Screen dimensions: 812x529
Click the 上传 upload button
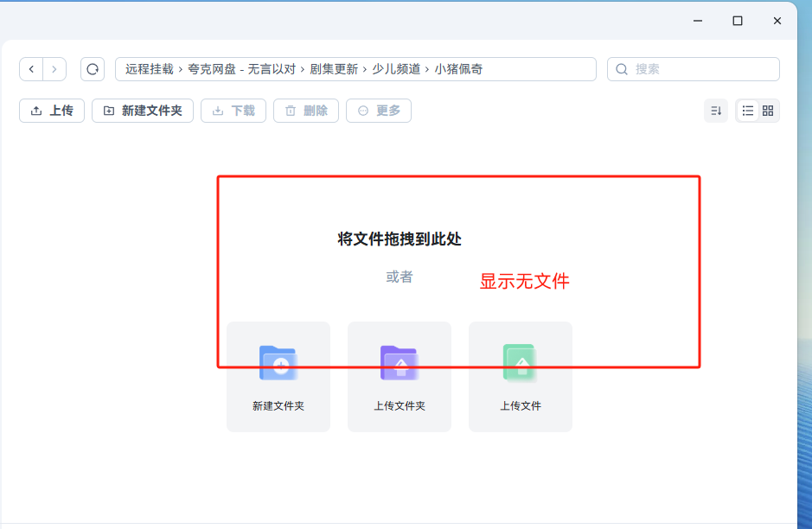pyautogui.click(x=52, y=111)
